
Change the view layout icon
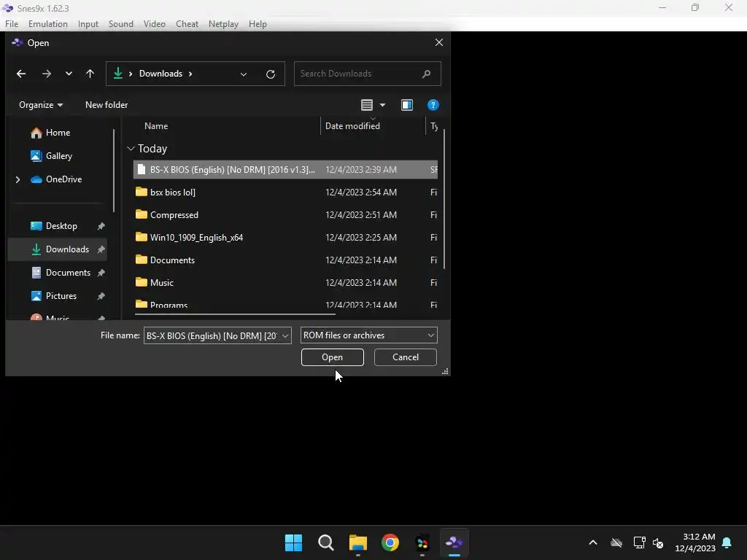pos(367,105)
